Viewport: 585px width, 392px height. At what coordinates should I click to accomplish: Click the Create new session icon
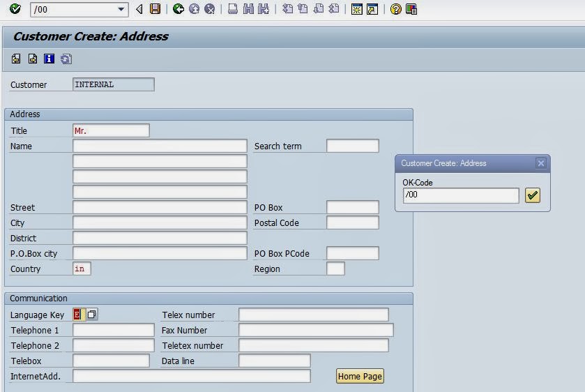[x=356, y=9]
